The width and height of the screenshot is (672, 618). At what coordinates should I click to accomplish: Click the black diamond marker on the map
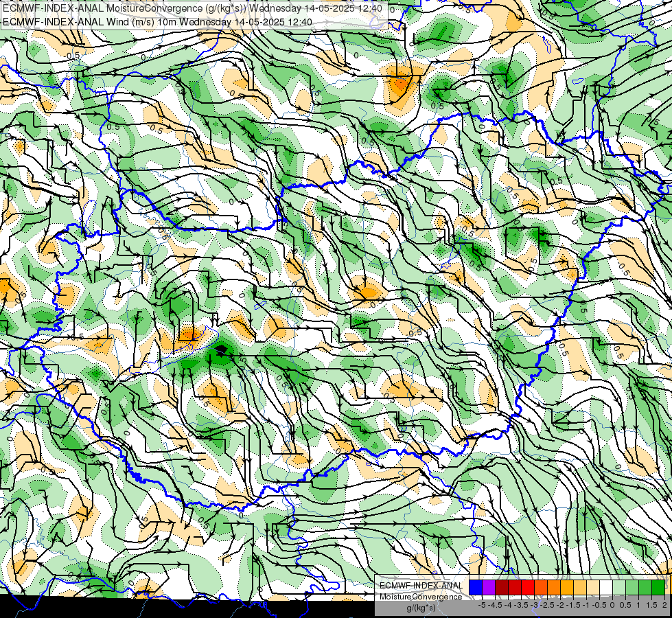click(x=221, y=350)
